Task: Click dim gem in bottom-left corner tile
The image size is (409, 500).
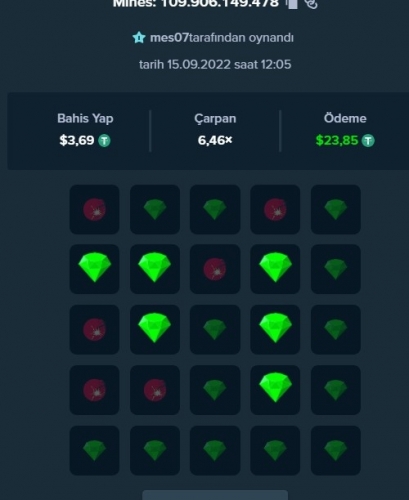Action: [x=94, y=450]
